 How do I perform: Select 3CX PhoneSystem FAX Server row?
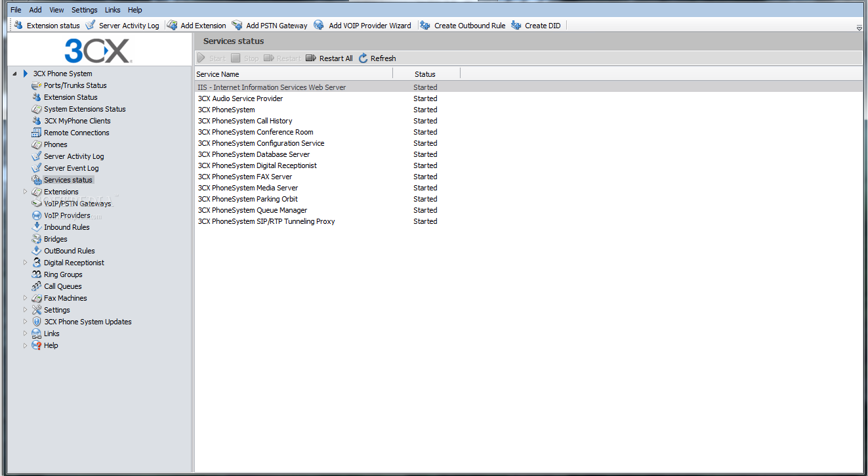529,177
